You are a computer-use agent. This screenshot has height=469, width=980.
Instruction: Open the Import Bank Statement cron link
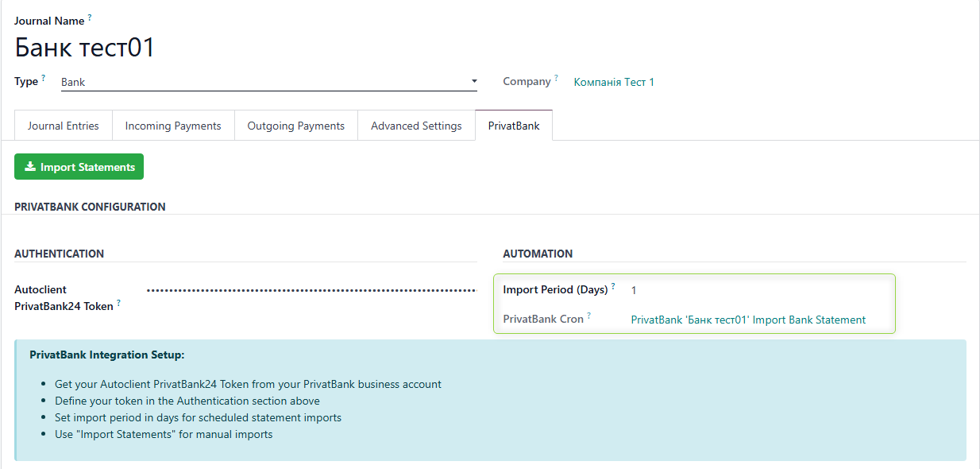click(747, 320)
